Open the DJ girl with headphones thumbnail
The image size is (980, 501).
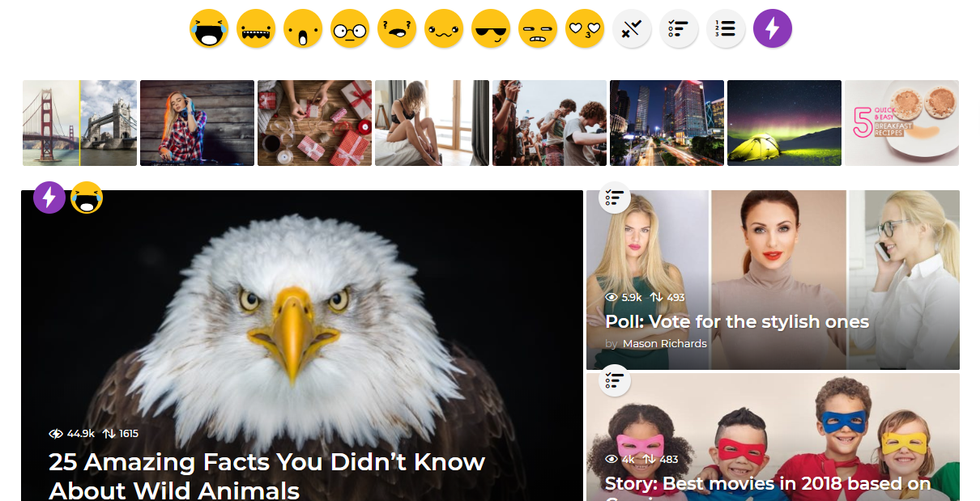point(197,123)
